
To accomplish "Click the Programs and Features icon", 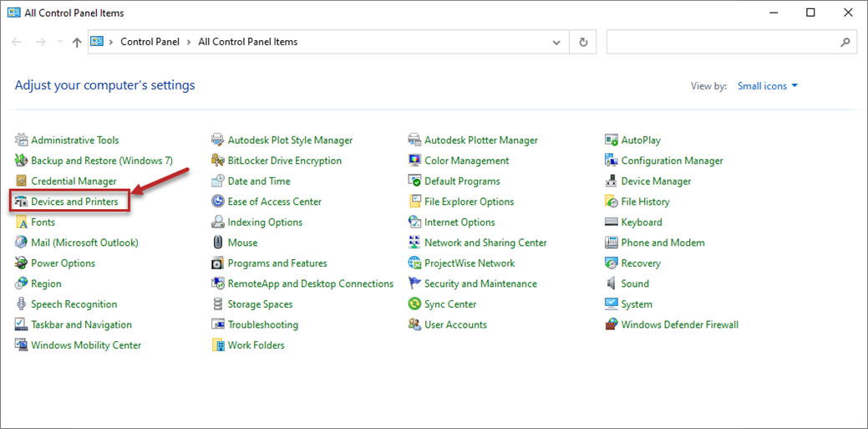I will (217, 263).
